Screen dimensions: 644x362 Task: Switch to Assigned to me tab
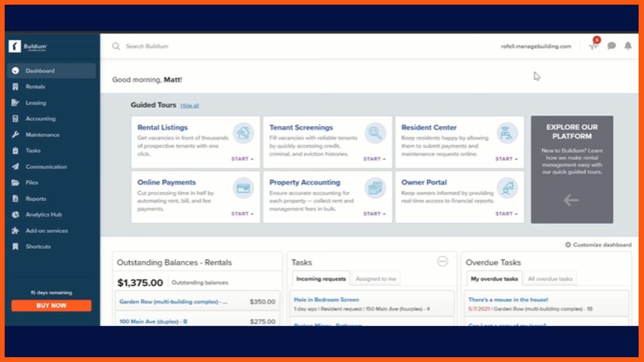coord(376,279)
